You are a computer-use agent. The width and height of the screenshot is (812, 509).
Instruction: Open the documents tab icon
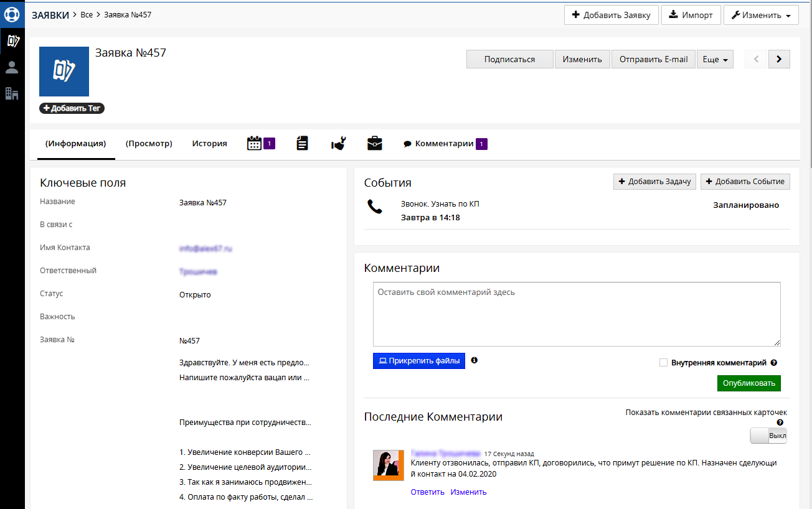(x=302, y=144)
